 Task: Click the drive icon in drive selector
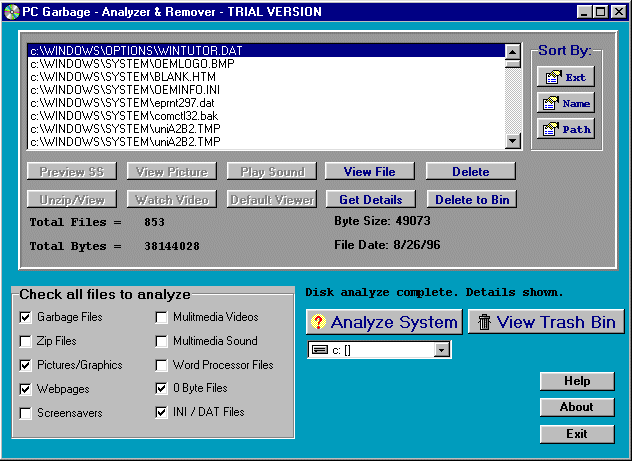pos(320,350)
